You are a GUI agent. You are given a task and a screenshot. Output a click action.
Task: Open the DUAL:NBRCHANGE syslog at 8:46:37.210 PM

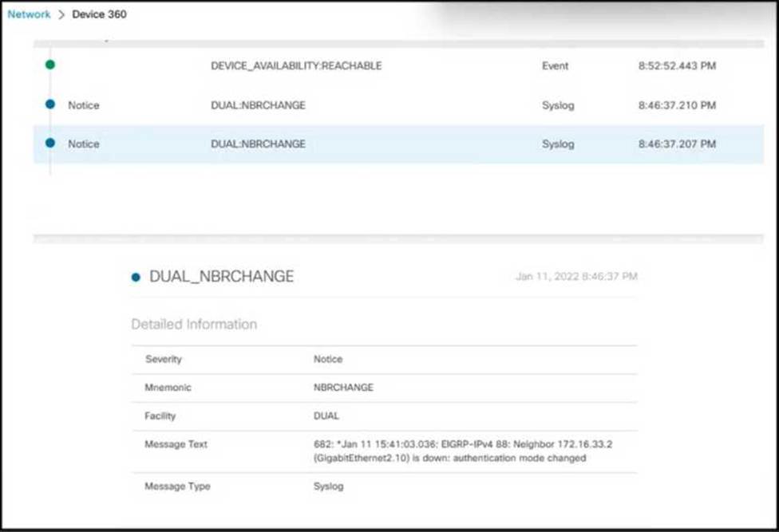(x=258, y=105)
